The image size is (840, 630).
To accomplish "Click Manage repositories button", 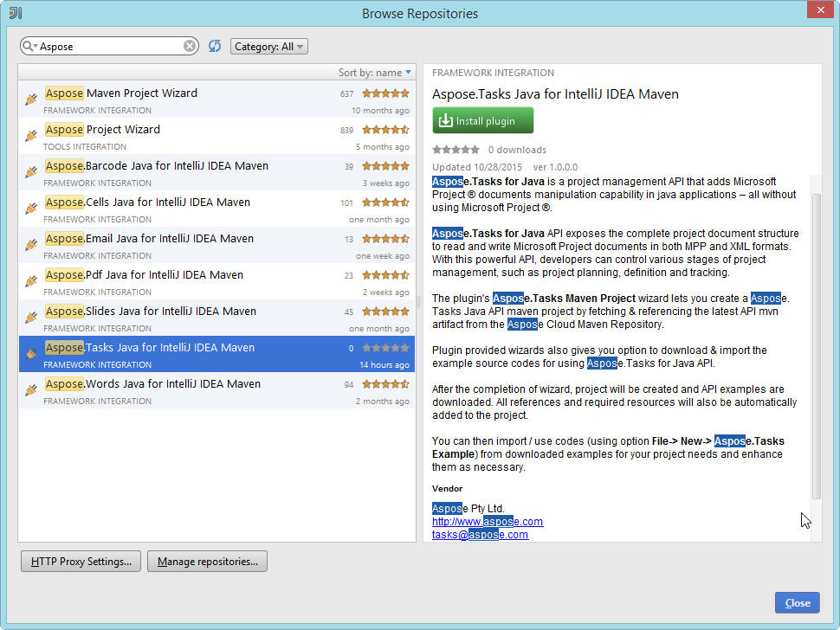I will click(x=207, y=562).
